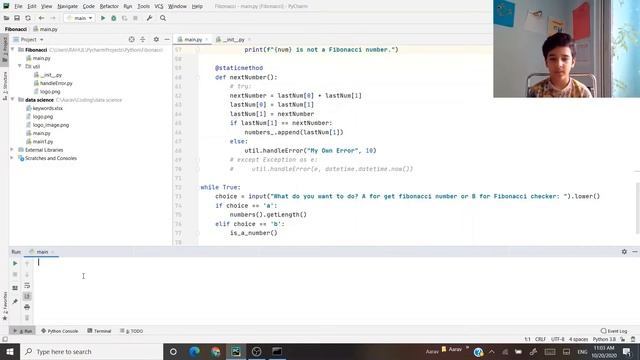
Task: Click the Synchronize reload toolbar icon
Action: coord(28,18)
